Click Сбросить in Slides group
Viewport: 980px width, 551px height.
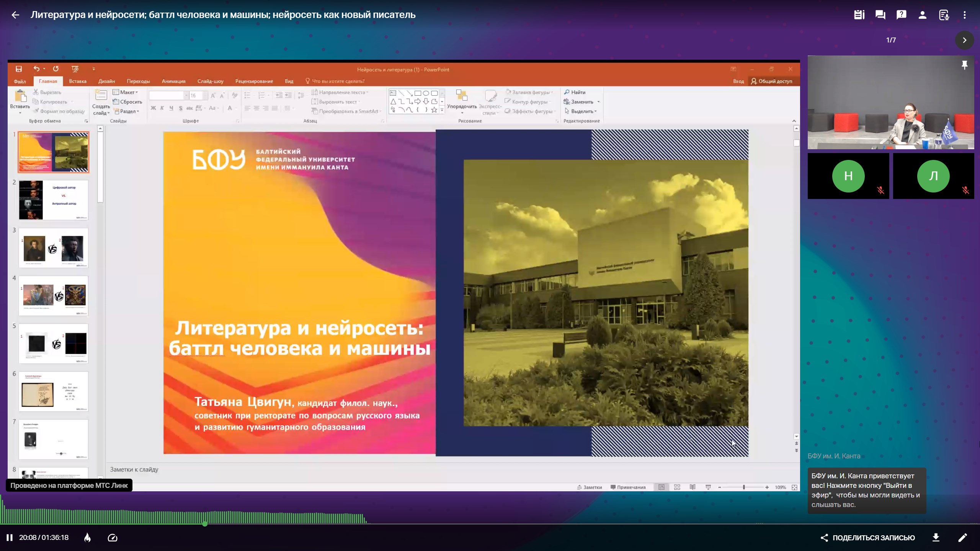(127, 102)
